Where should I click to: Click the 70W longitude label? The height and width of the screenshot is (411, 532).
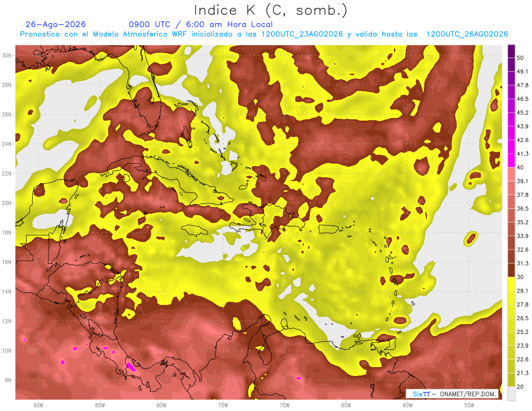tap(285, 405)
